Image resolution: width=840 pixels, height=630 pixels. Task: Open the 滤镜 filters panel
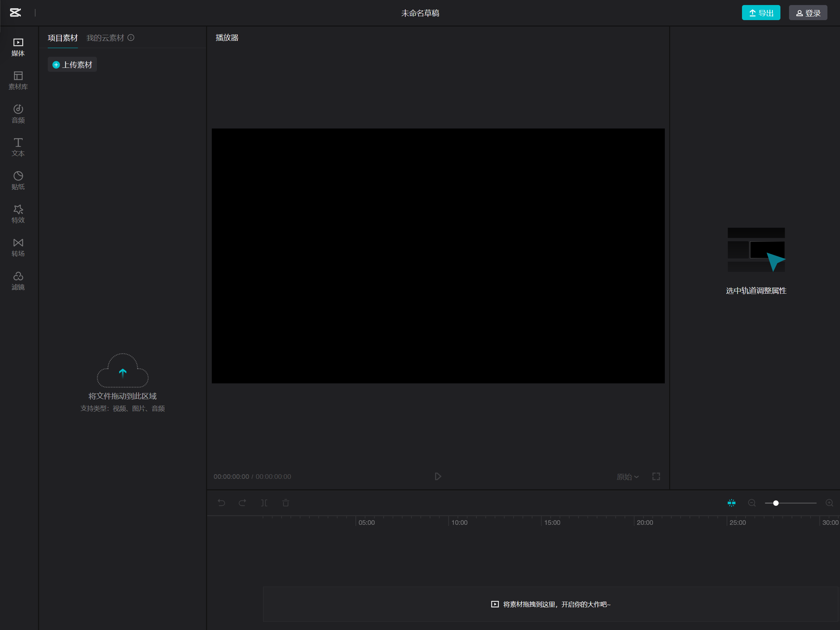18,281
